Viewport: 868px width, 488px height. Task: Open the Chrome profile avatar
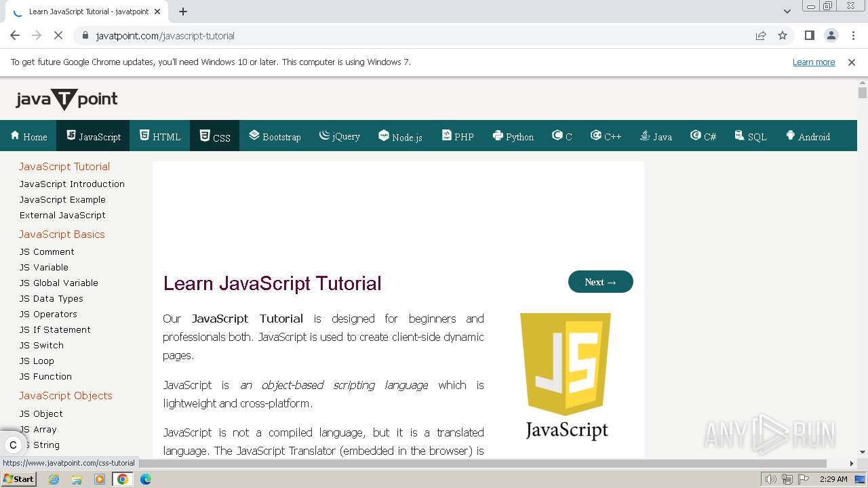(x=831, y=35)
